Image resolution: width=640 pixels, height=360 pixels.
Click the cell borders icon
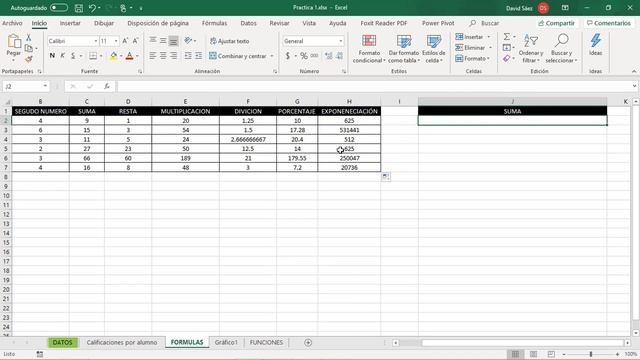[x=93, y=56]
